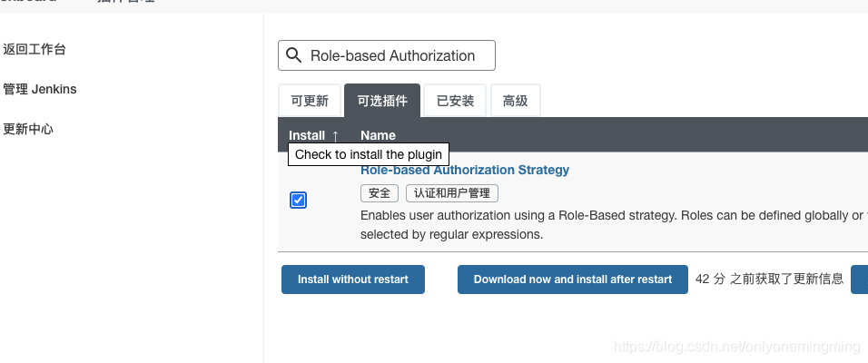868x363 pixels.
Task: Click Install without restart
Action: click(353, 280)
